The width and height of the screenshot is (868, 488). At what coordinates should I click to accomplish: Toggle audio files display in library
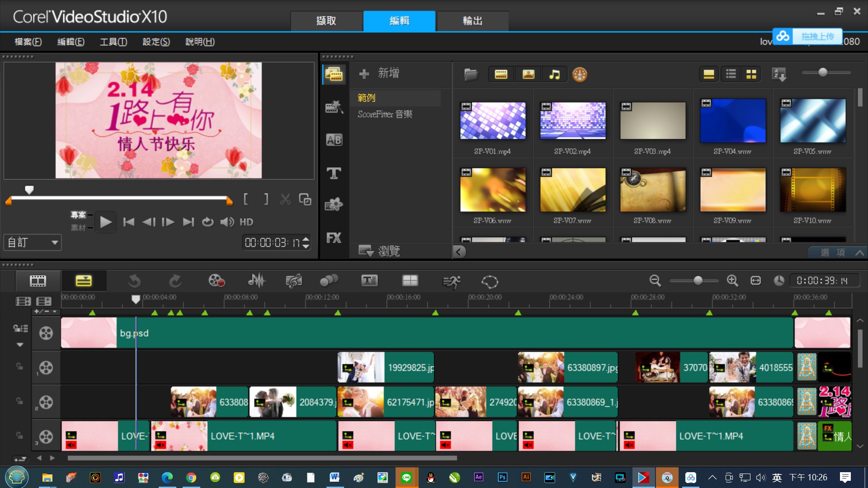pyautogui.click(x=554, y=74)
